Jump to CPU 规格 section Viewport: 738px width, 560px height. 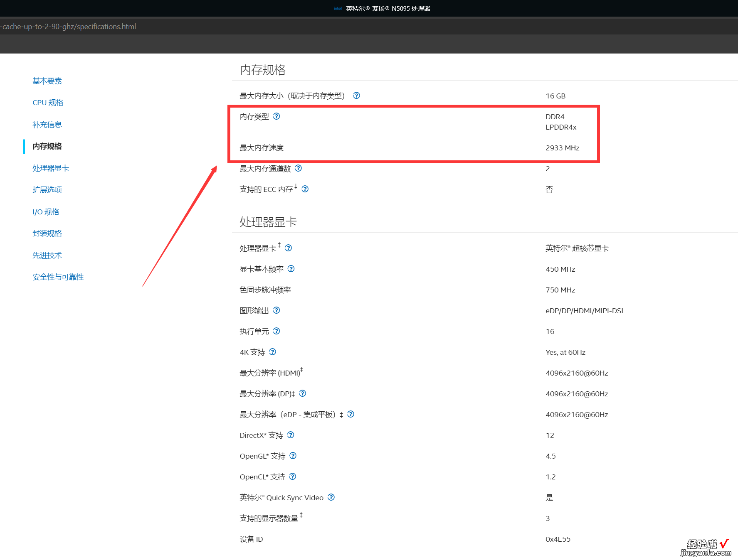(x=48, y=103)
